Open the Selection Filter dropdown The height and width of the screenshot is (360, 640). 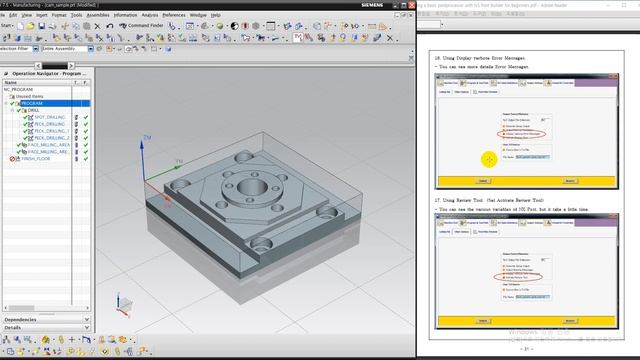[x=36, y=49]
